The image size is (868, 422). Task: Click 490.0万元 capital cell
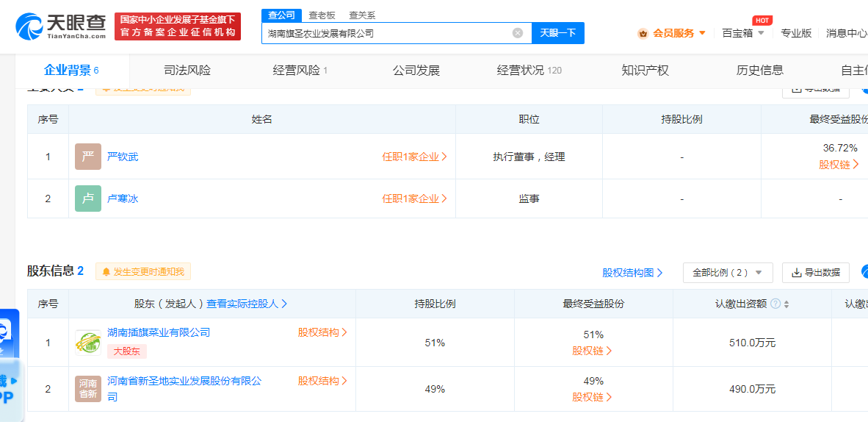tap(752, 389)
